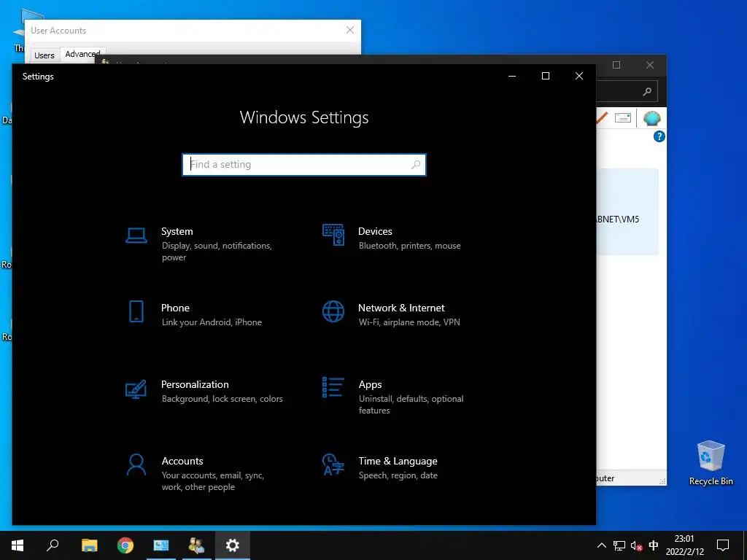Open Personalization settings icon
747x560 pixels.
coord(136,389)
